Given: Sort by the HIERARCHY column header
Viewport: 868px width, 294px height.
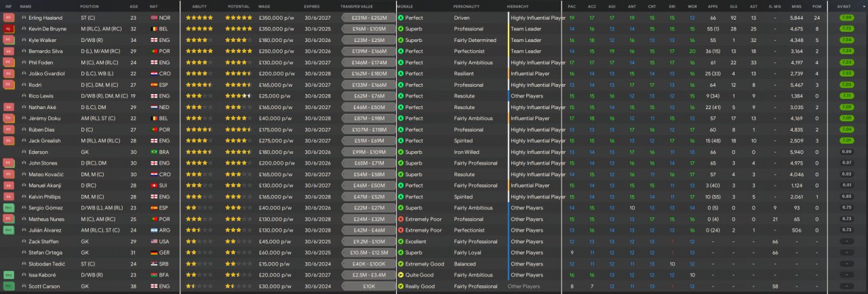Looking at the screenshot, I should [517, 6].
